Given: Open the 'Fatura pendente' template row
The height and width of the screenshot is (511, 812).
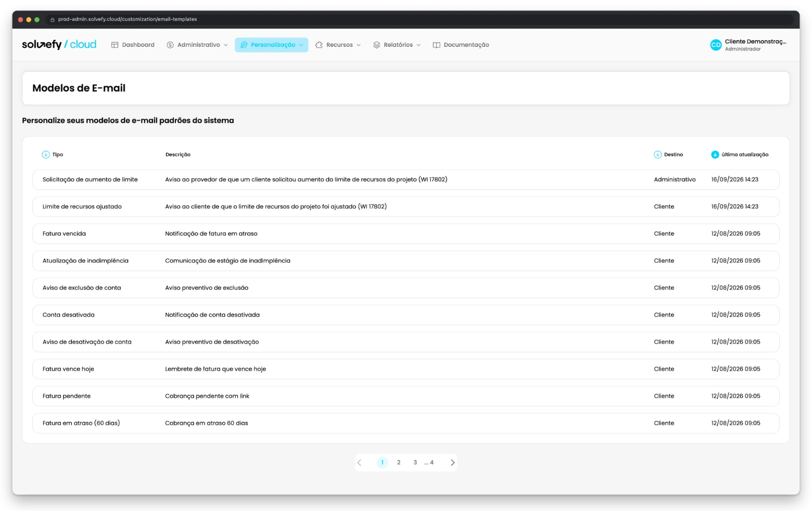Looking at the screenshot, I should 406,396.
